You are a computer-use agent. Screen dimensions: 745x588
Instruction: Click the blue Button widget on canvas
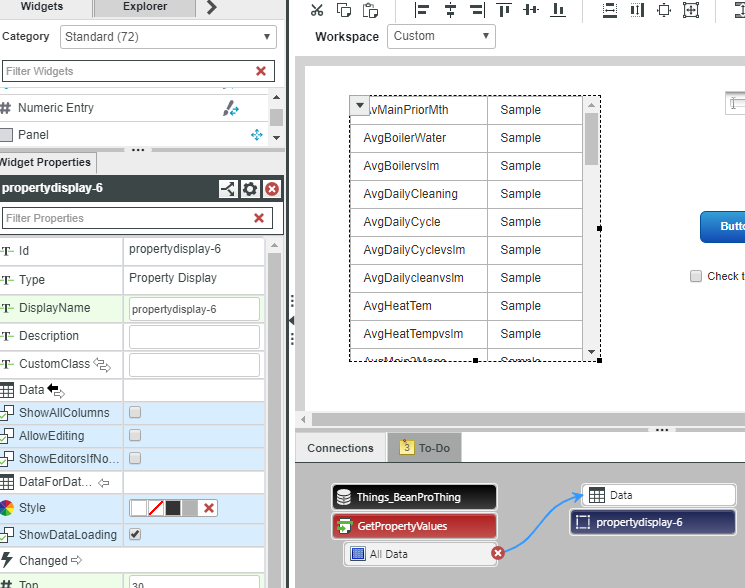(x=723, y=227)
